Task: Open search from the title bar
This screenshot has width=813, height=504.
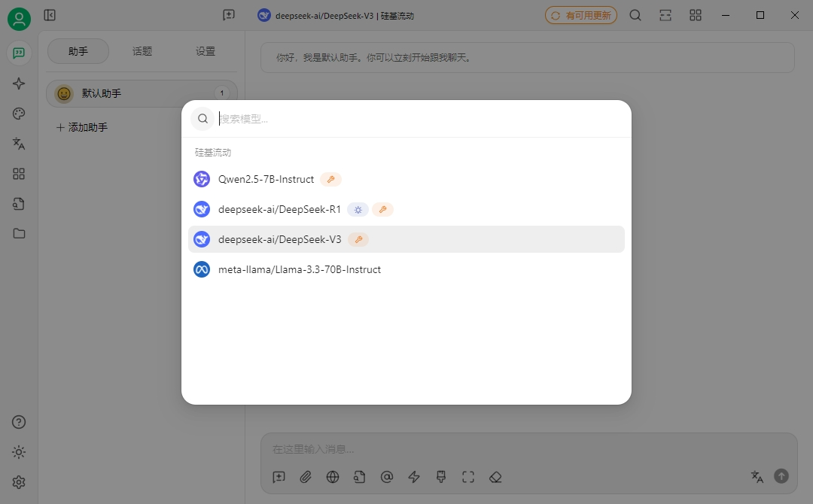Action: pos(635,15)
